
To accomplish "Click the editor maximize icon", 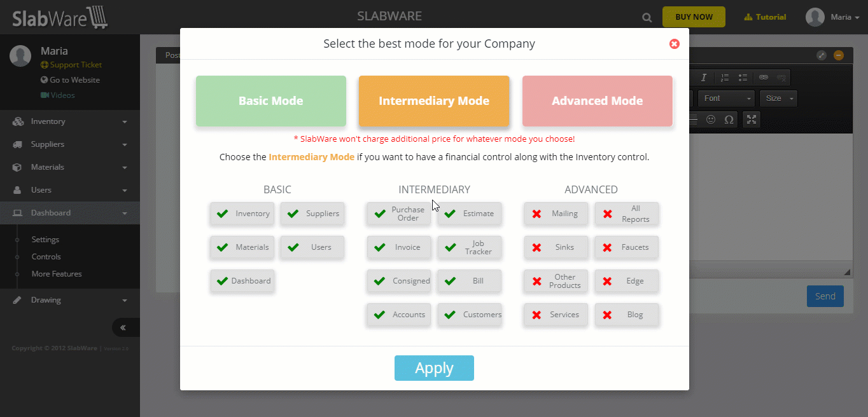I will tap(752, 119).
